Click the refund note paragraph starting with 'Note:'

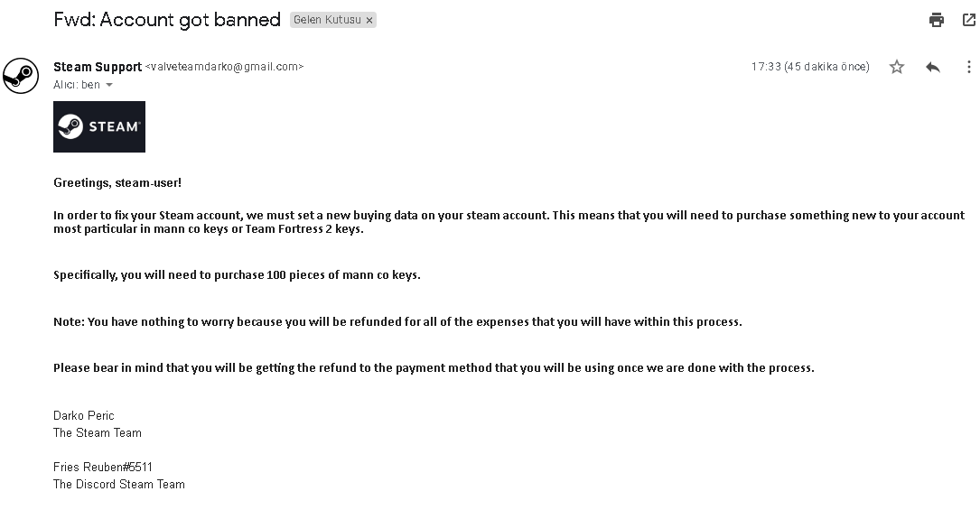point(397,321)
